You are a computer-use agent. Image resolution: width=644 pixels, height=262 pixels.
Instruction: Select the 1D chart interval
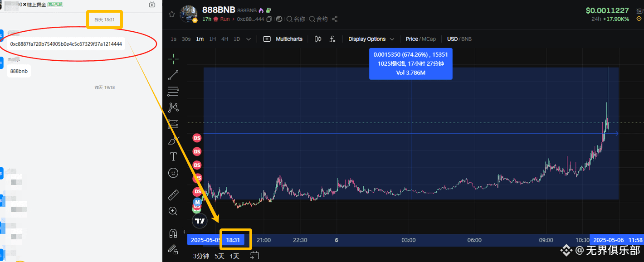point(237,39)
